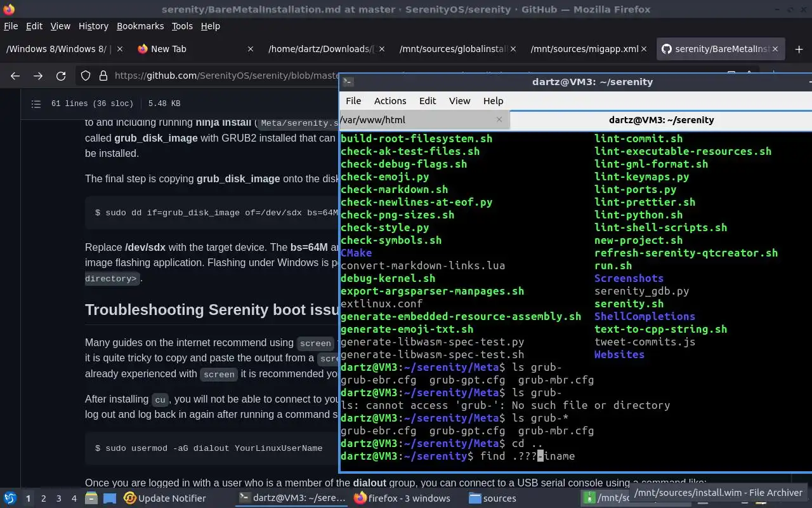This screenshot has height=508, width=812.
Task: Show site security padlock information
Action: coord(103,76)
